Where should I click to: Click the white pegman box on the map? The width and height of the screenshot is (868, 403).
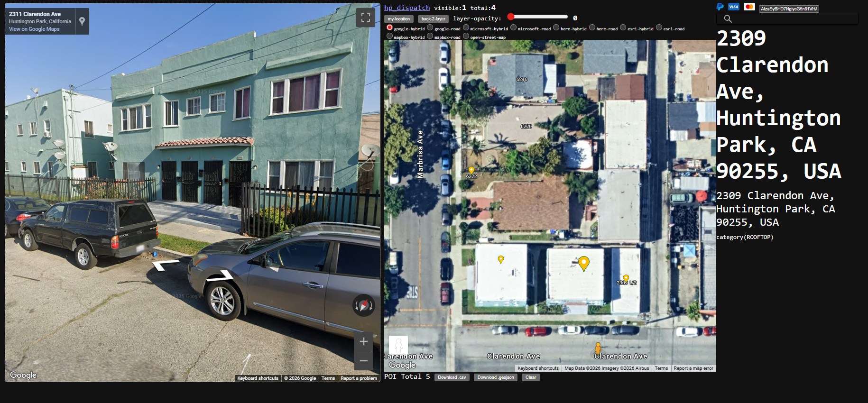[x=398, y=345]
